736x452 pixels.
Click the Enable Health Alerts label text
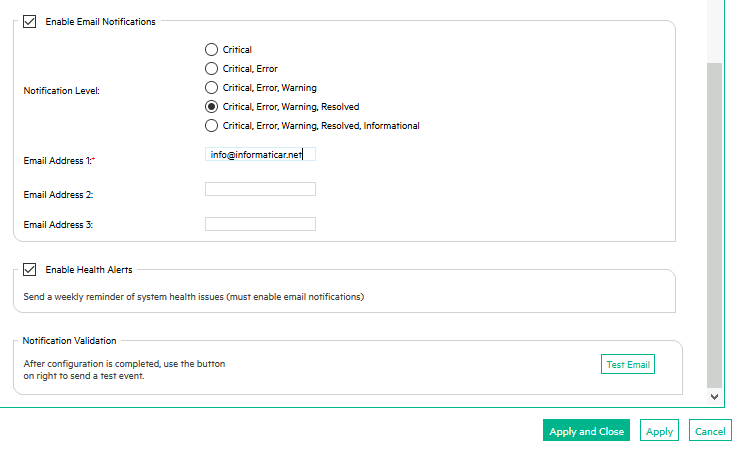[89, 269]
